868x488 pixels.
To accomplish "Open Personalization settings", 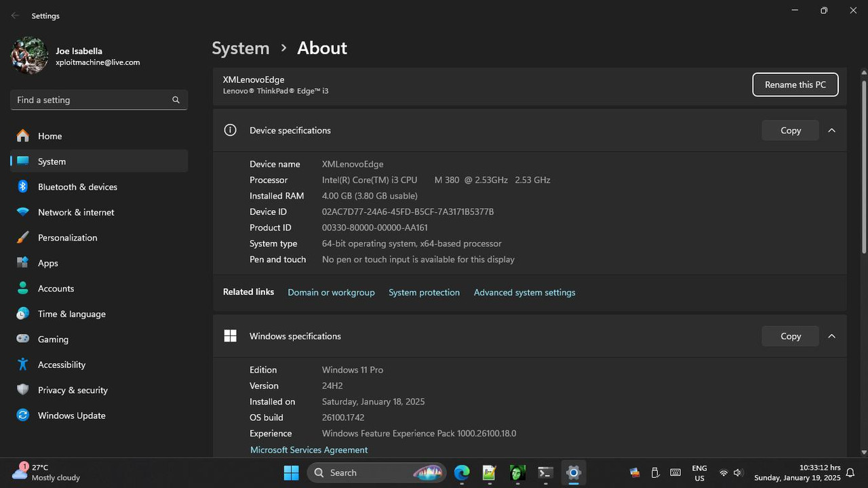I will click(68, 237).
